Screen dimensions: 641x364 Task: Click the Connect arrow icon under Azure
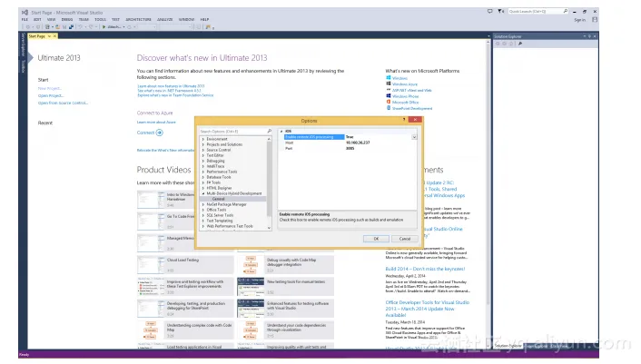[159, 133]
